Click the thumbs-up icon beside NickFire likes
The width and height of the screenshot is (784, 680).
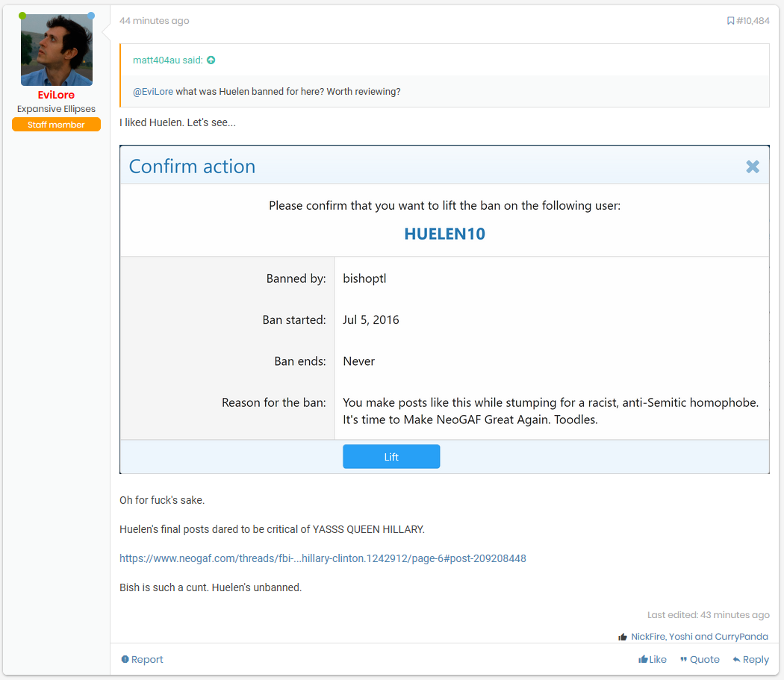pyautogui.click(x=623, y=637)
